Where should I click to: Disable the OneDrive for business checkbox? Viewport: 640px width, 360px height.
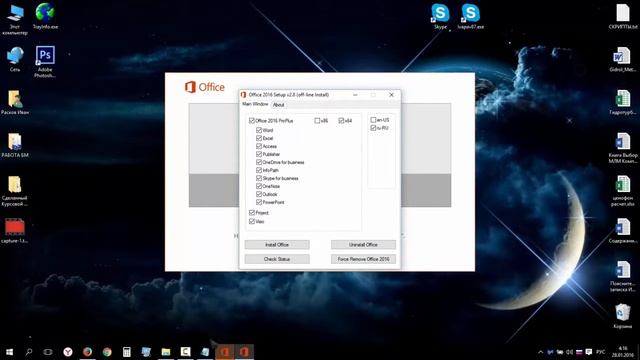tap(259, 162)
